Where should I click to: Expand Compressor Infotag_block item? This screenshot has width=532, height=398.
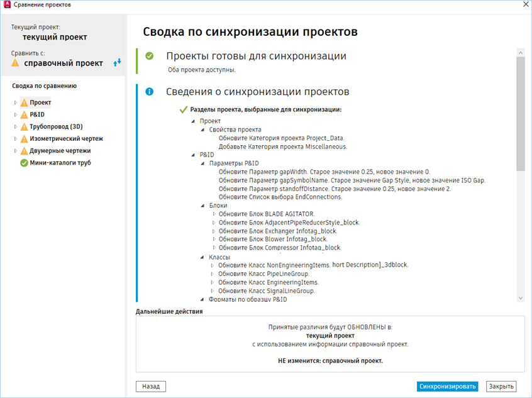214,248
